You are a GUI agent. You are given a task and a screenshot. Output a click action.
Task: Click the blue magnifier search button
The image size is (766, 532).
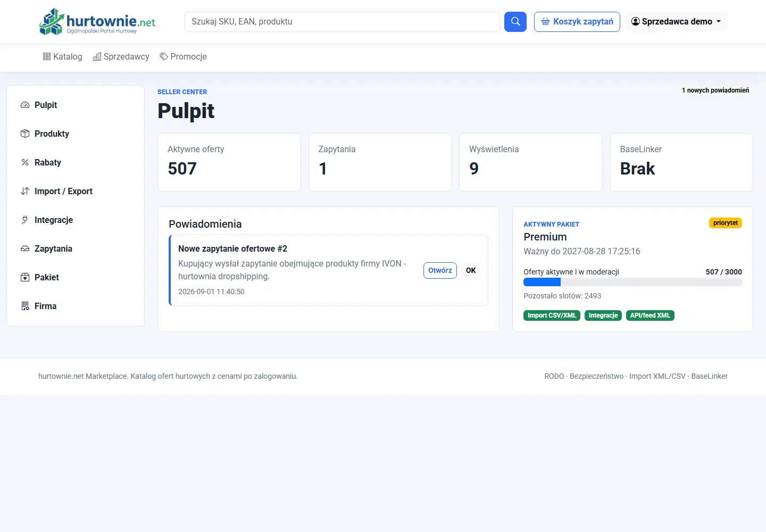pos(515,22)
